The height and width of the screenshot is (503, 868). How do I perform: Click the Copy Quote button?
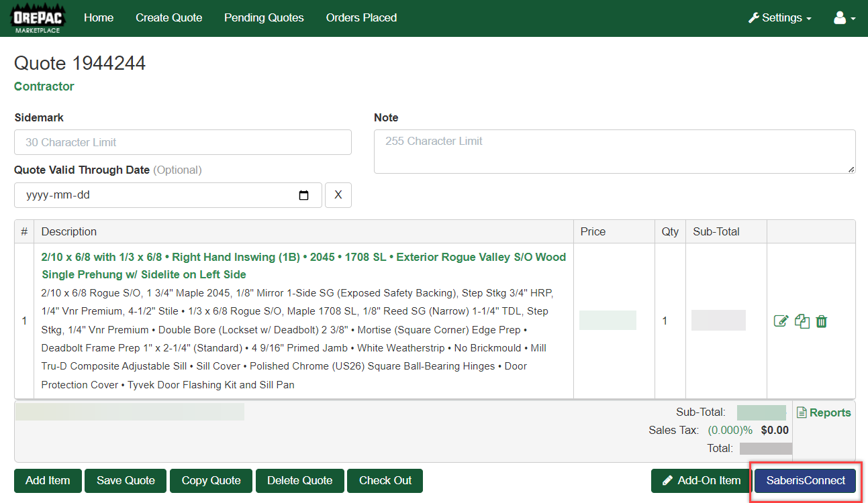point(211,480)
